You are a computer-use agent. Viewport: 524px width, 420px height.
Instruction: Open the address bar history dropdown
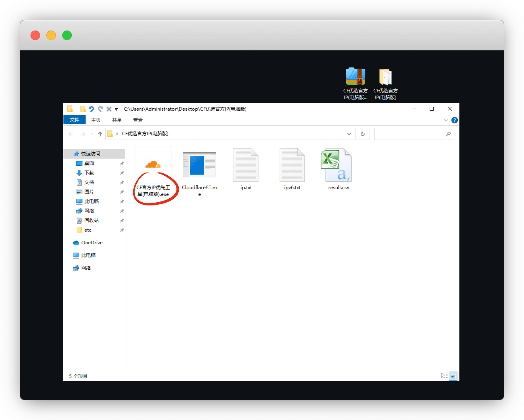point(349,134)
